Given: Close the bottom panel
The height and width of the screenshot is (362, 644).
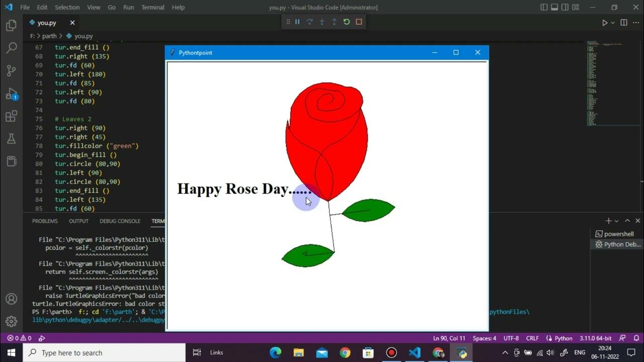Looking at the screenshot, I should [x=638, y=221].
